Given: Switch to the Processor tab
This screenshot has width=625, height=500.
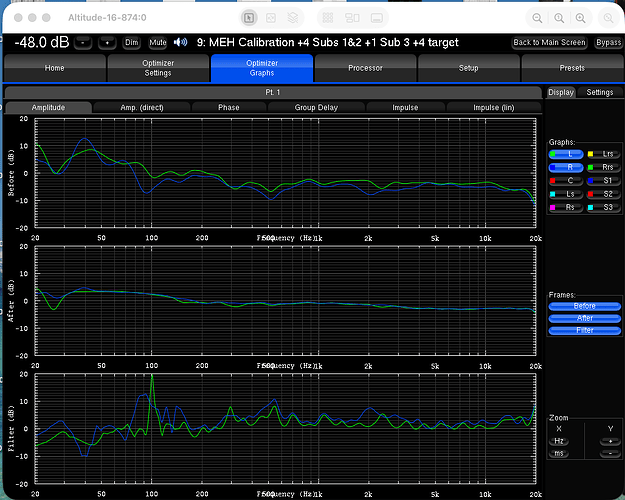Looking at the screenshot, I should 365,68.
